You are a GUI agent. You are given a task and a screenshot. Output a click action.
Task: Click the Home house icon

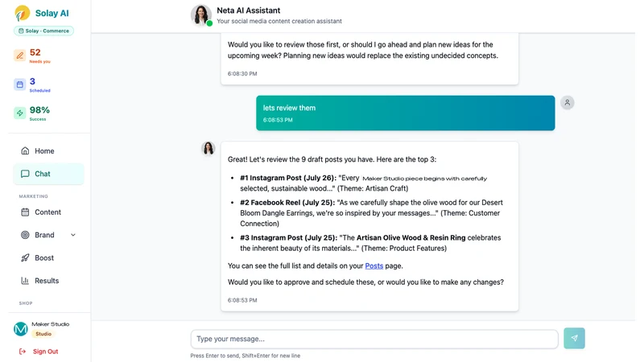point(25,150)
